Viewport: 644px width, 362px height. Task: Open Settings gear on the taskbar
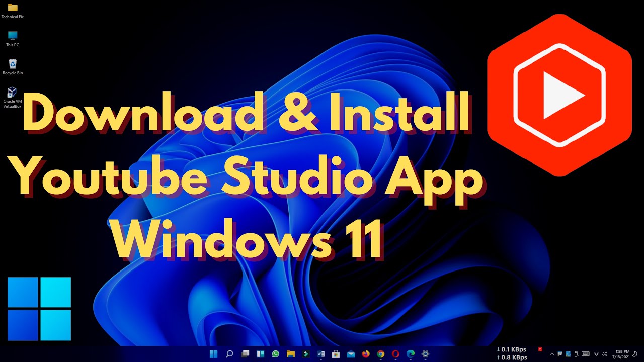[426, 354]
